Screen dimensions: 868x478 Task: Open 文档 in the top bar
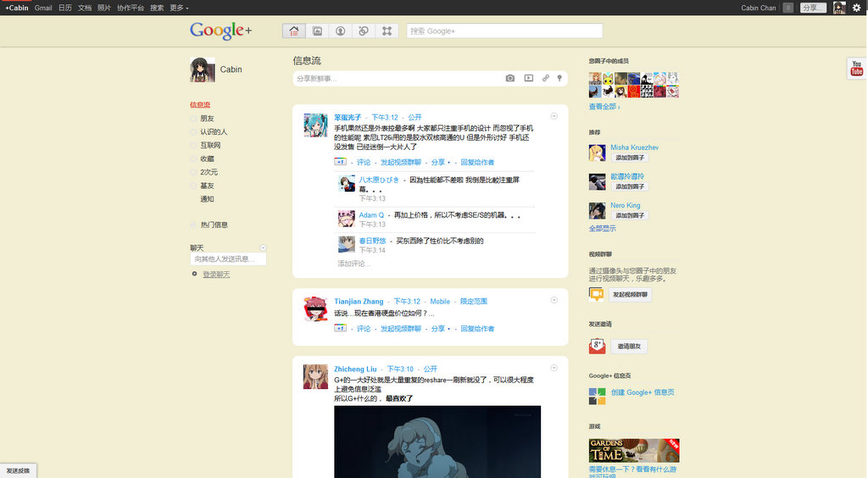85,8
